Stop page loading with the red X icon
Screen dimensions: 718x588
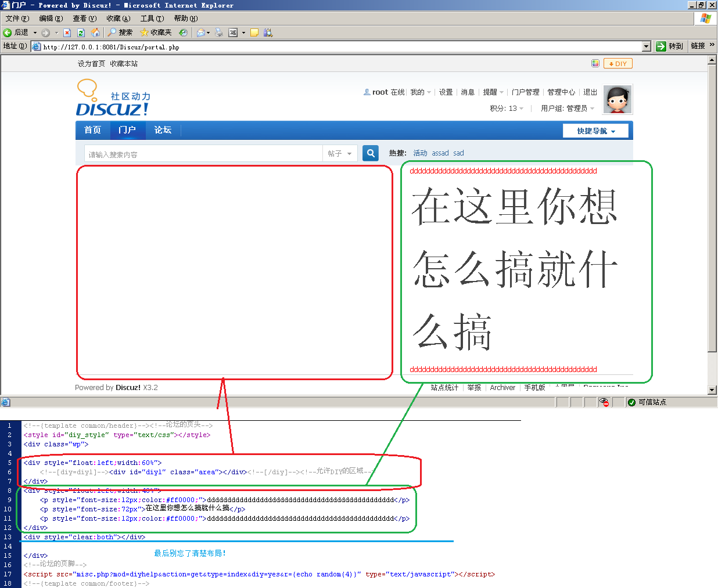tap(67, 33)
